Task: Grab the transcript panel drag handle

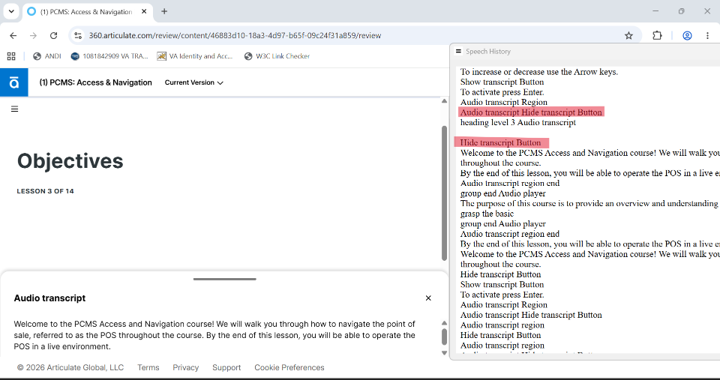Action: [225, 279]
